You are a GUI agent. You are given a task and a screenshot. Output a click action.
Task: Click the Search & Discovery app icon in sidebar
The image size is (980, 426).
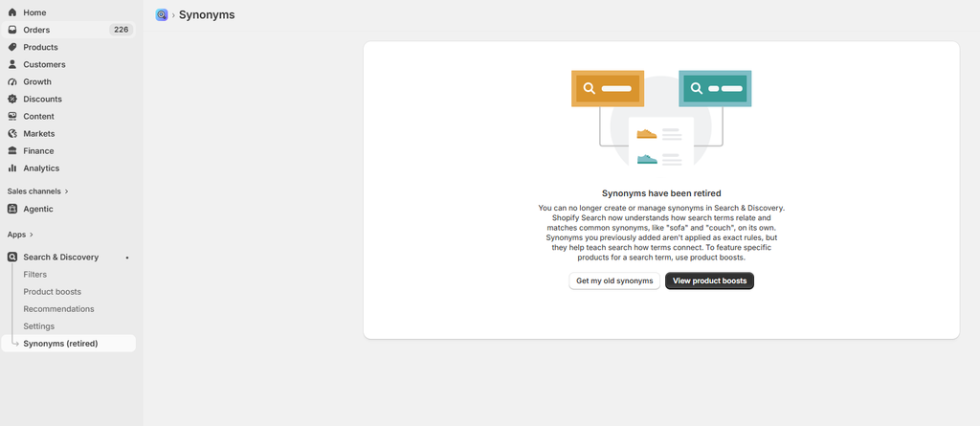[11, 258]
